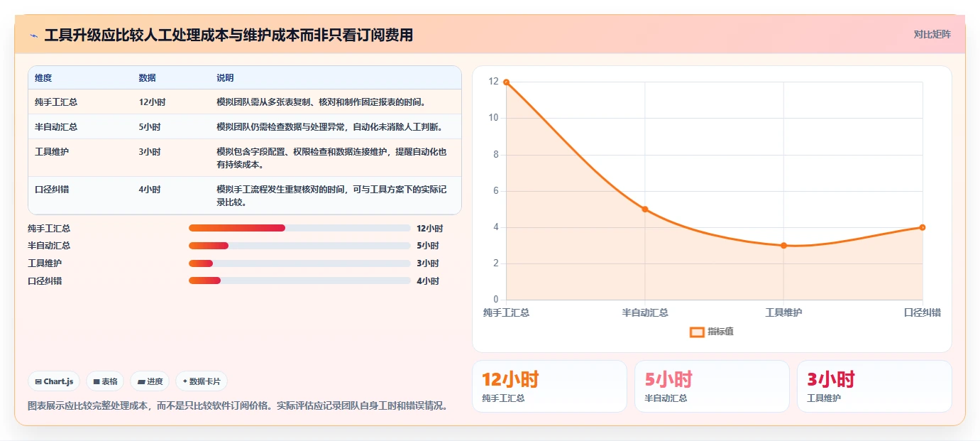Click the chart data point at 半自动汇总
The height and width of the screenshot is (441, 980).
click(x=645, y=209)
